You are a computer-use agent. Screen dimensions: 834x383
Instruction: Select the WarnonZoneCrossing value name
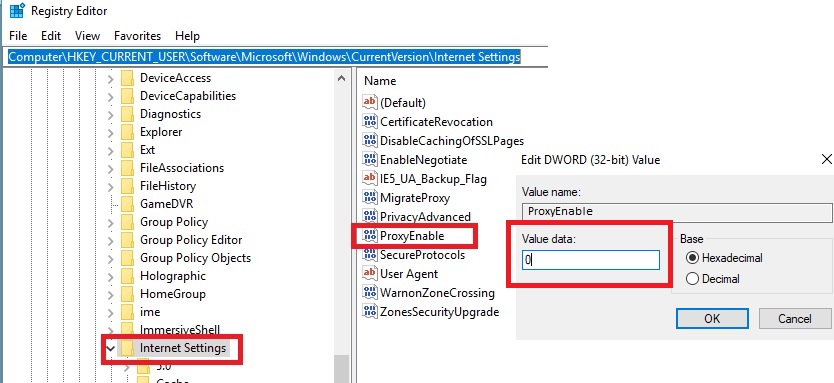click(x=437, y=293)
